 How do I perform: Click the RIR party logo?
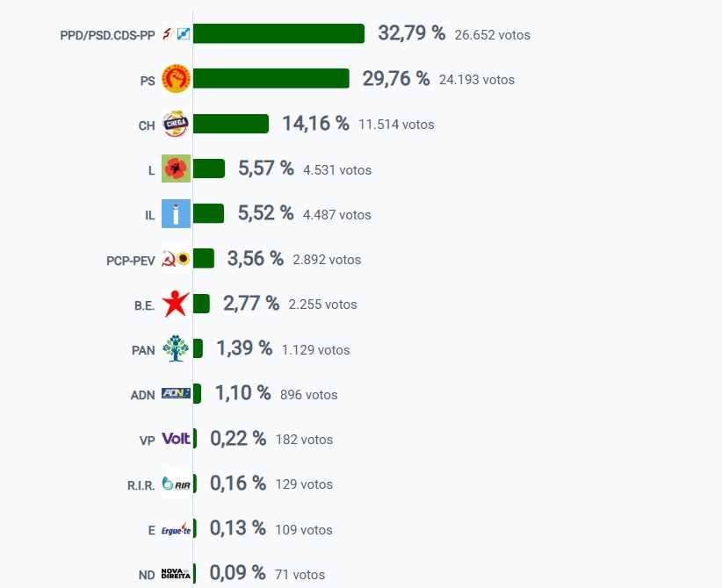tap(176, 484)
